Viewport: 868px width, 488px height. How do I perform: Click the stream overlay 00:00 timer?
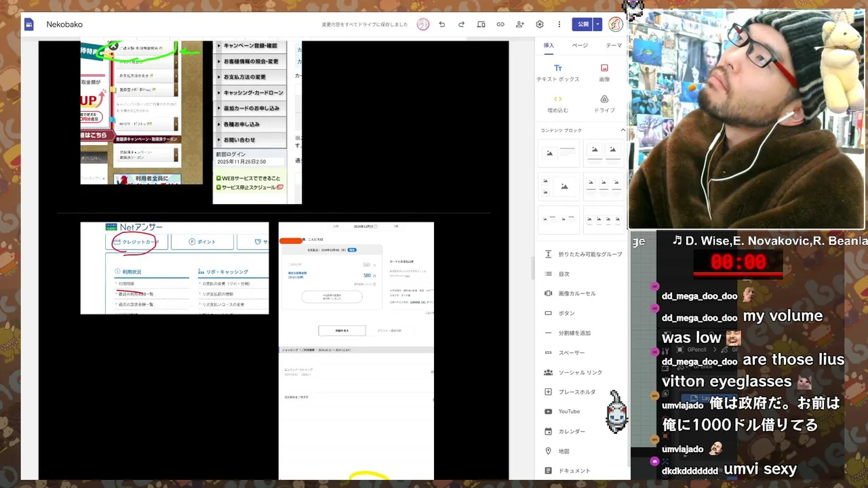738,262
